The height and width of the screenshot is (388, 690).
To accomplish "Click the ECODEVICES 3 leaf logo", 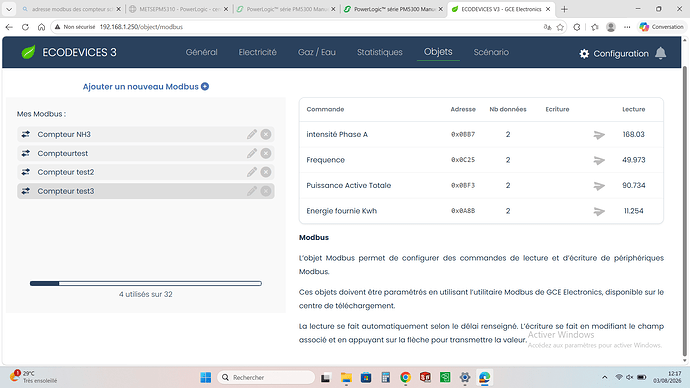I will click(29, 52).
